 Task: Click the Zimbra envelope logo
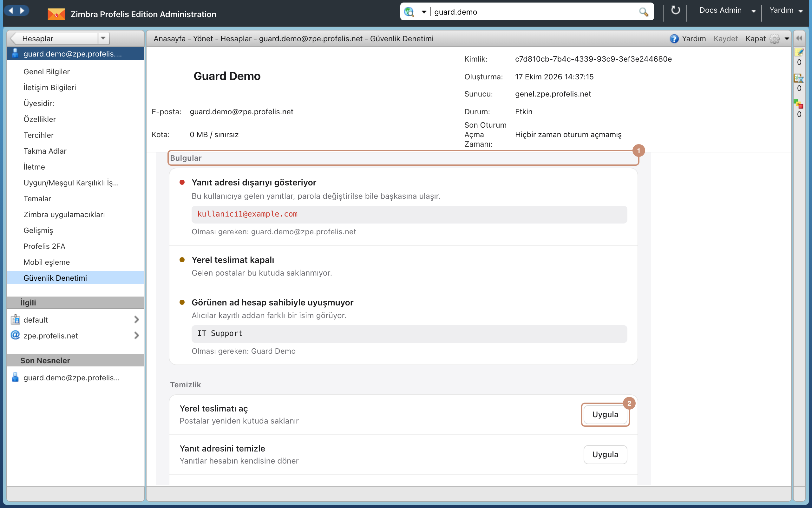pos(56,14)
